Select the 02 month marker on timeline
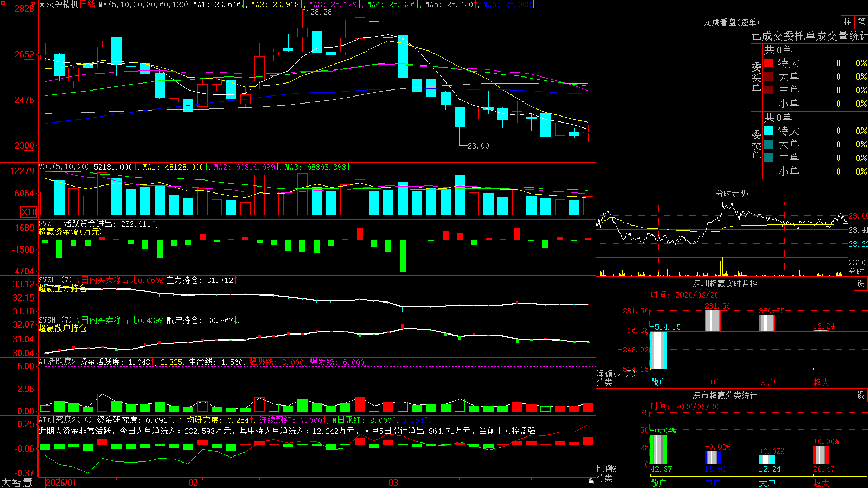The height and width of the screenshot is (488, 868). click(193, 483)
